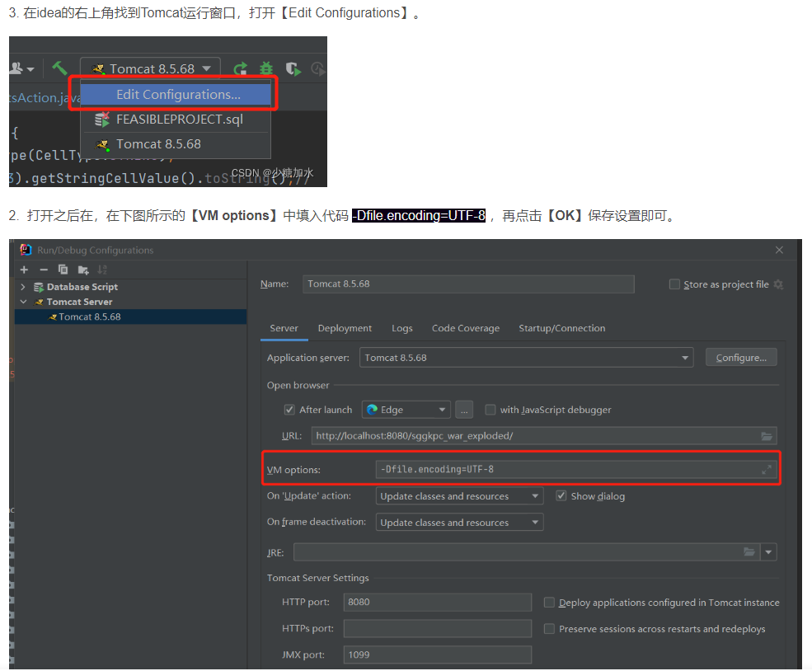The image size is (812, 671).
Task: Click the URL input field
Action: (544, 436)
